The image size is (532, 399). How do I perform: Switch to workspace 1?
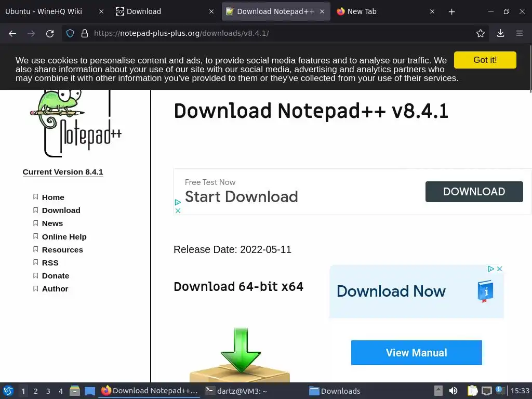[23, 391]
